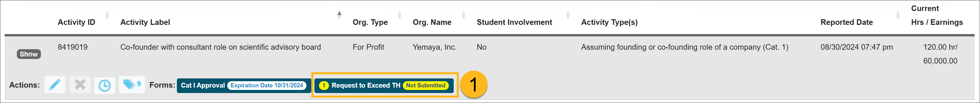The width and height of the screenshot is (980, 103).
Task: Click the Yemaya, Inc. organization name
Action: click(435, 47)
